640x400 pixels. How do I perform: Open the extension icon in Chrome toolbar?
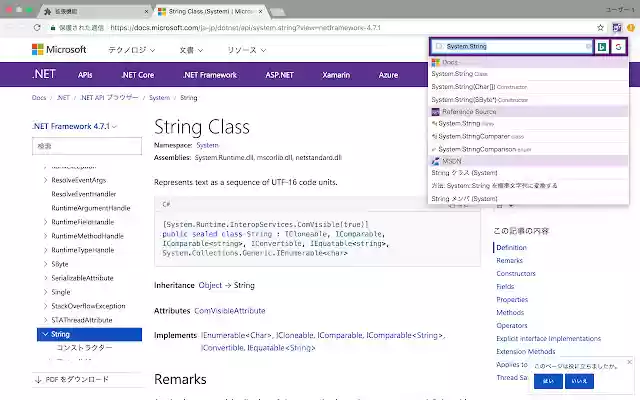coord(617,28)
